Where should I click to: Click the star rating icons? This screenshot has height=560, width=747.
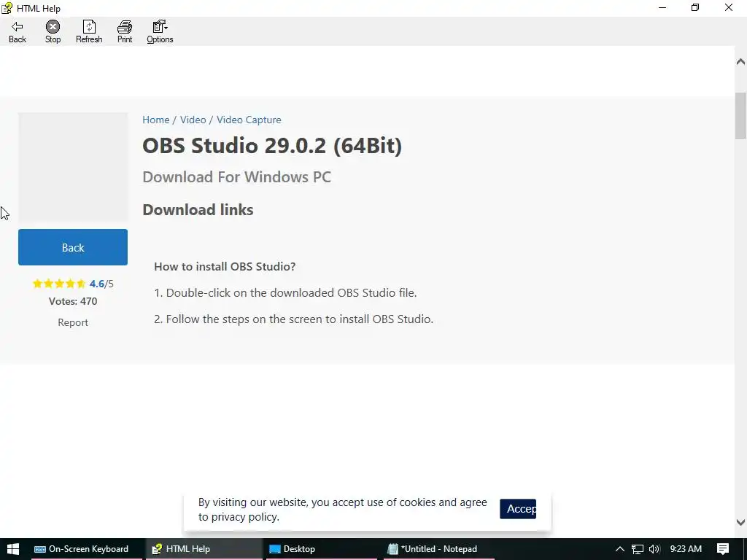click(59, 284)
